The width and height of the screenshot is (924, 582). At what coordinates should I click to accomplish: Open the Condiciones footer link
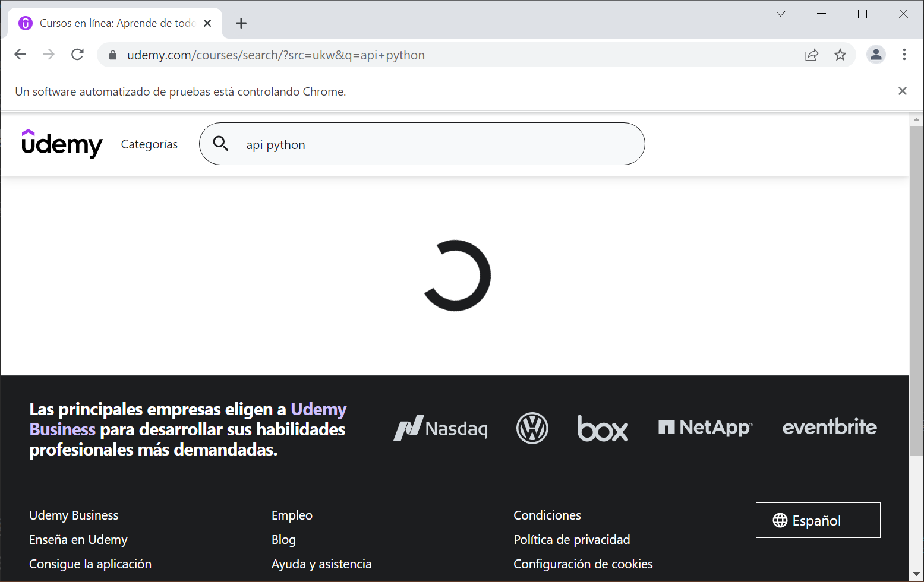547,515
